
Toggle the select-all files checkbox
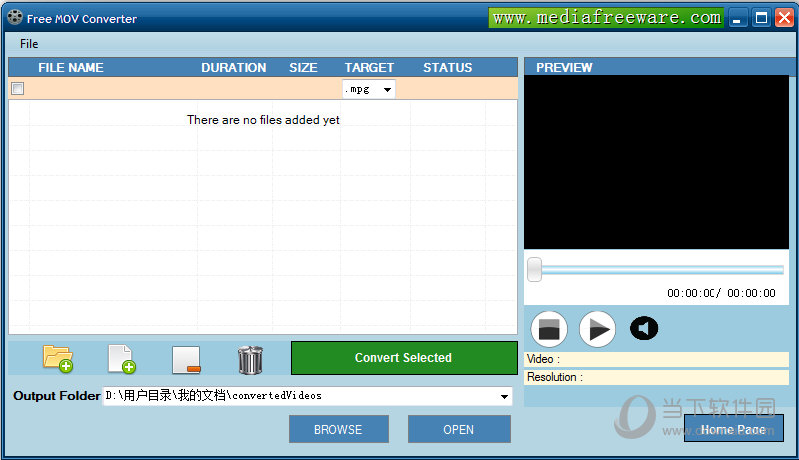coord(18,89)
